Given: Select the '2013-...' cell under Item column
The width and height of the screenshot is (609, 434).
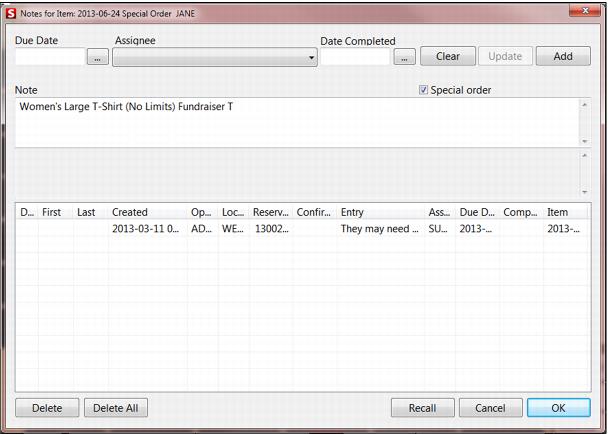Looking at the screenshot, I should point(566,228).
